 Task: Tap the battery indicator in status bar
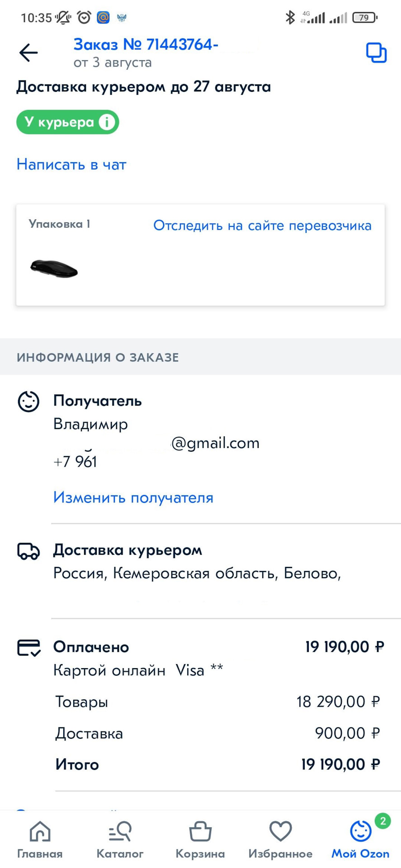[364, 18]
